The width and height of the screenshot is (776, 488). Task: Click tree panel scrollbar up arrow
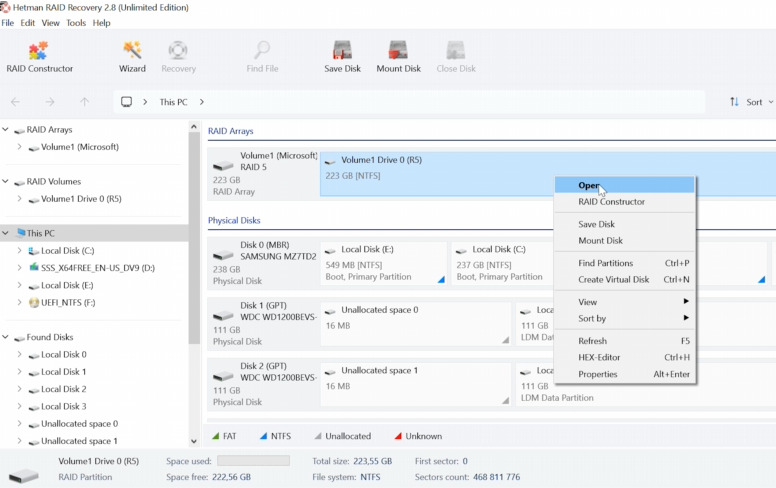click(194, 127)
